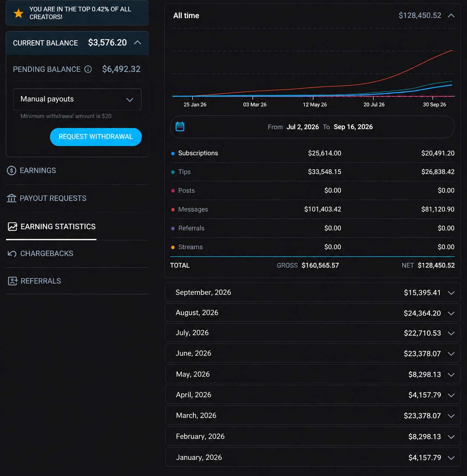Viewport: 467px width, 476px height.
Task: Click the Messages row label
Action: click(193, 209)
